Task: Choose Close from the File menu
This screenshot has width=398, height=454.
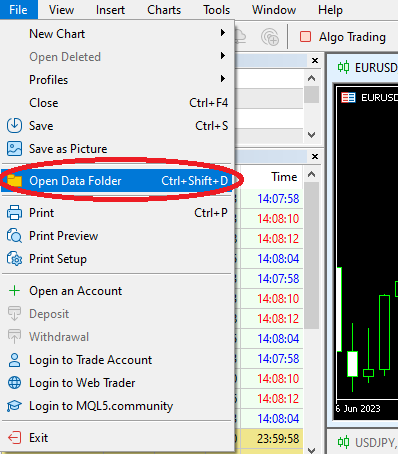Action: [x=117, y=103]
